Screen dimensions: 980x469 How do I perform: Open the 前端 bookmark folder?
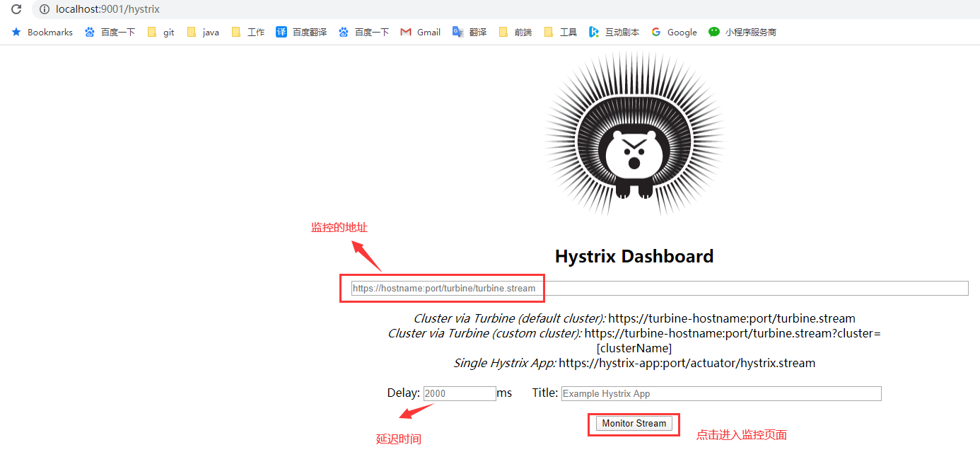point(515,32)
